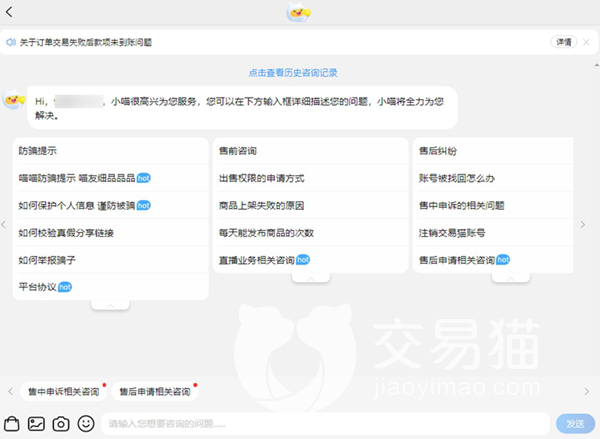Select 售中申诉相关咨询 quick reply chip
Screen dimensions: 600x439
[63, 391]
